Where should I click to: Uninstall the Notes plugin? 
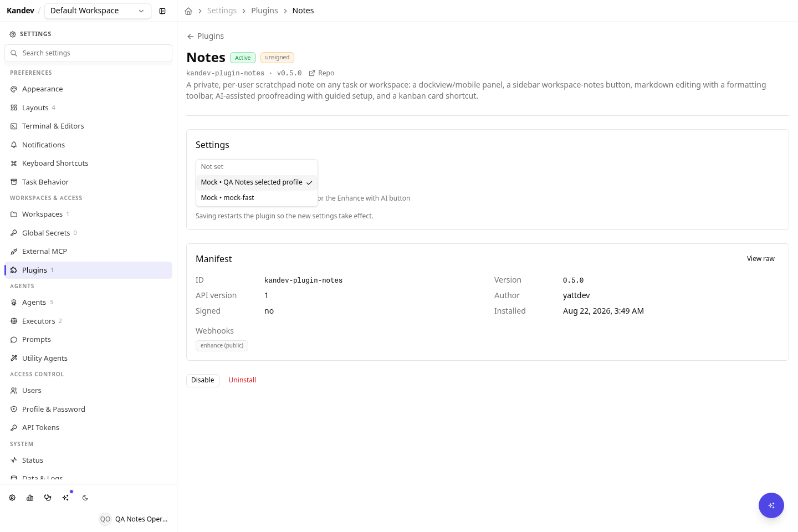tap(242, 380)
